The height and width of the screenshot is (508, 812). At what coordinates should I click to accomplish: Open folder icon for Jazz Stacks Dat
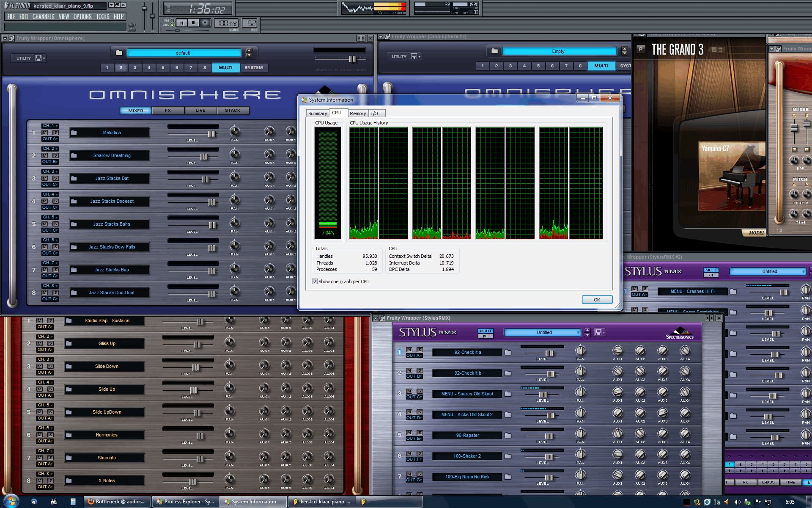point(74,179)
